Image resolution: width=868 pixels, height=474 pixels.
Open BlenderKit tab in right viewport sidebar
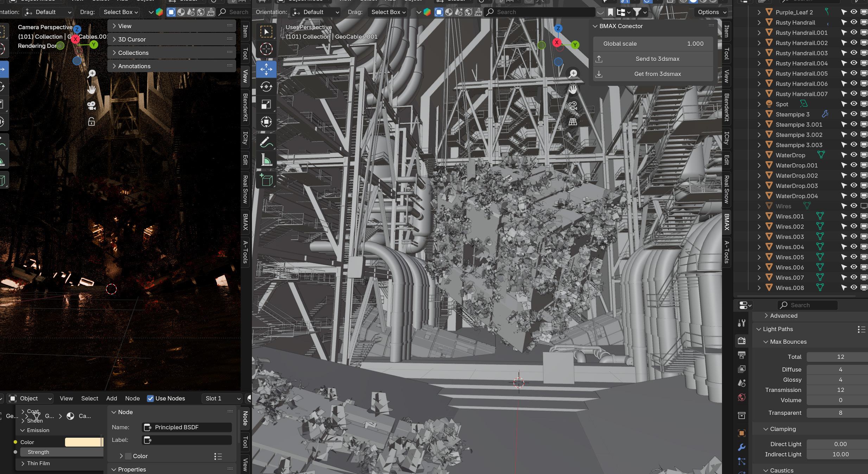[727, 107]
